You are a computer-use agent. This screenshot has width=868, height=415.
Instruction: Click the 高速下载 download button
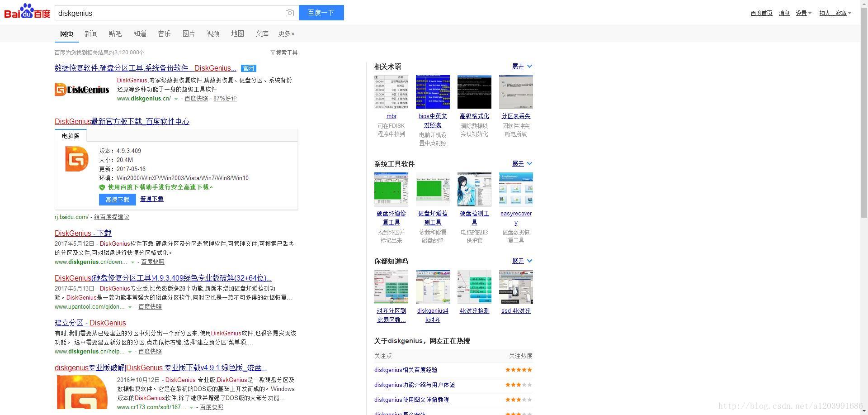click(x=117, y=199)
